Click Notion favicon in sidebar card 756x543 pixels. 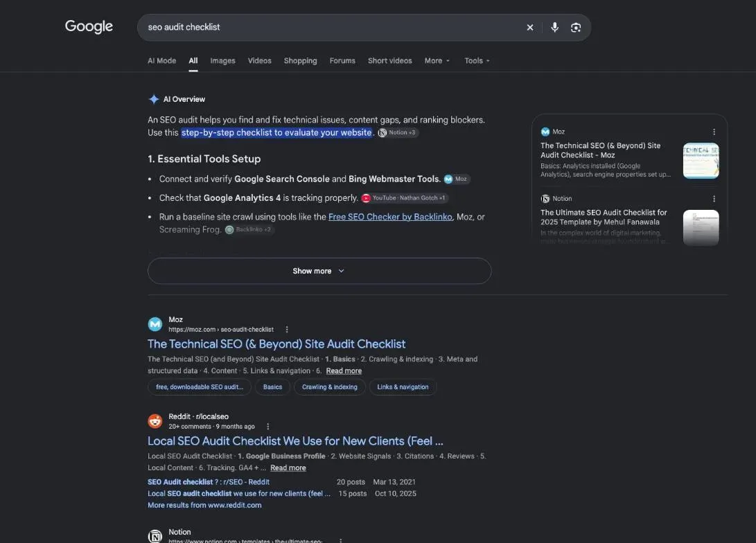click(x=545, y=199)
